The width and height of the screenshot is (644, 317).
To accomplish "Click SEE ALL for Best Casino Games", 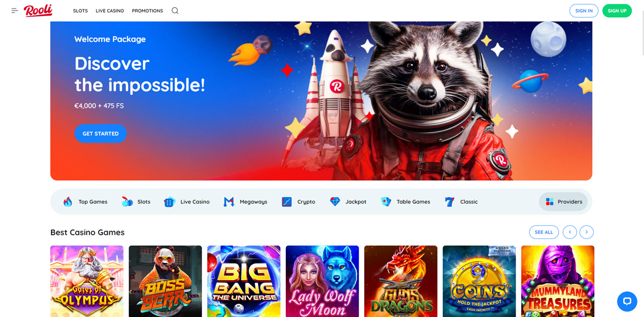I will click(544, 232).
